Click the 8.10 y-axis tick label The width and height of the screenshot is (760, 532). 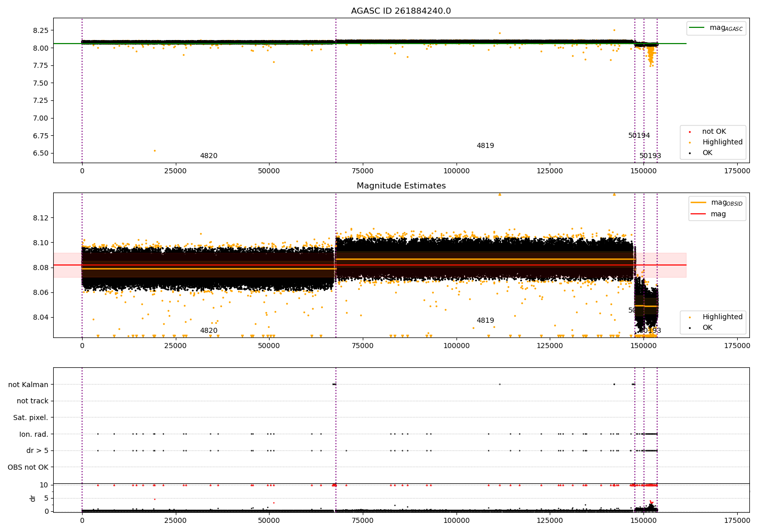coord(40,243)
